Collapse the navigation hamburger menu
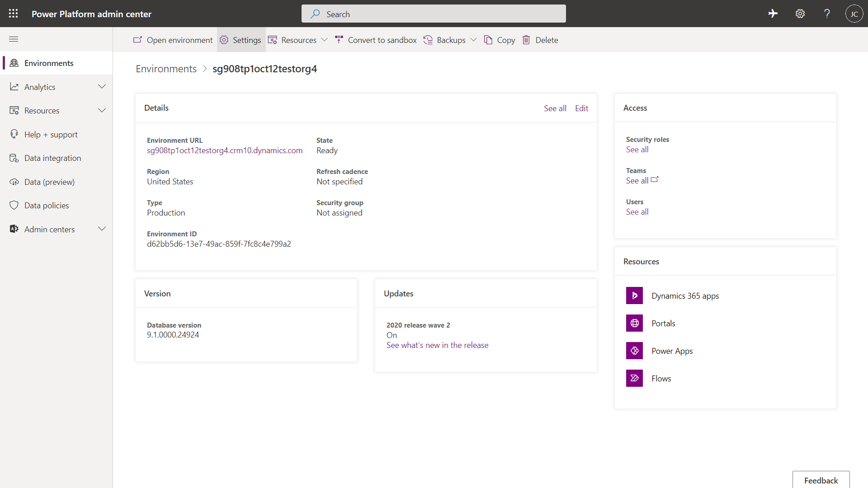 (x=14, y=39)
